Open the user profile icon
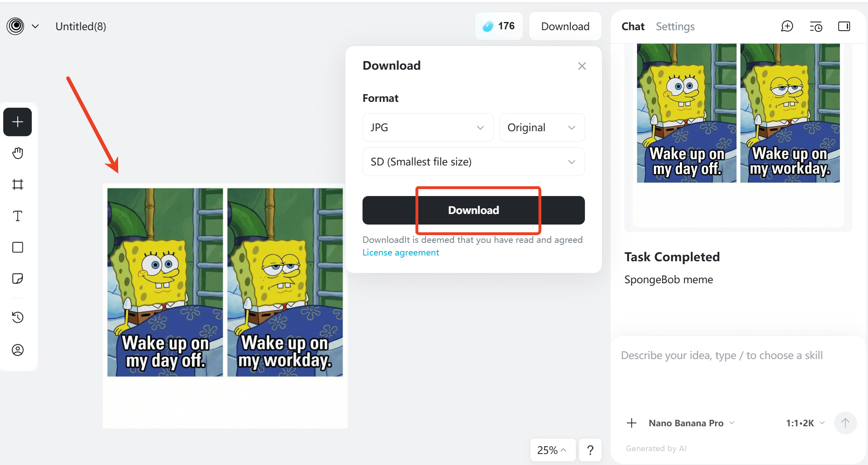Screen dimensions: 868x465 (18, 350)
